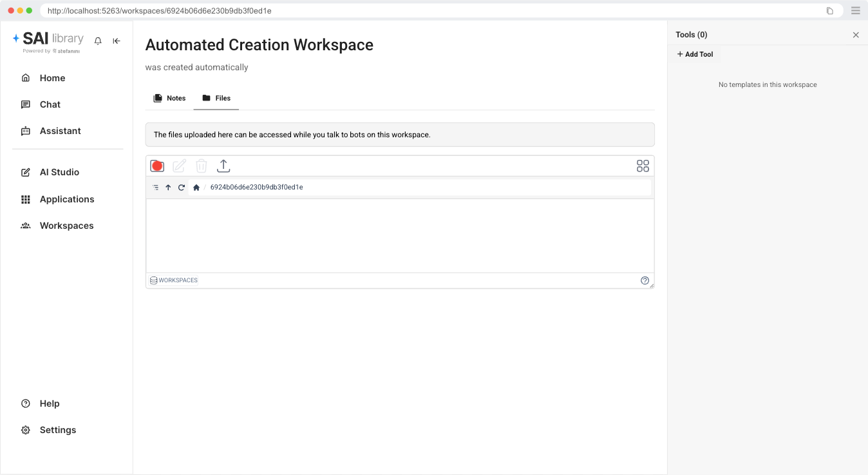Click the browser address bar
The height and width of the screenshot is (475, 868).
click(431, 11)
